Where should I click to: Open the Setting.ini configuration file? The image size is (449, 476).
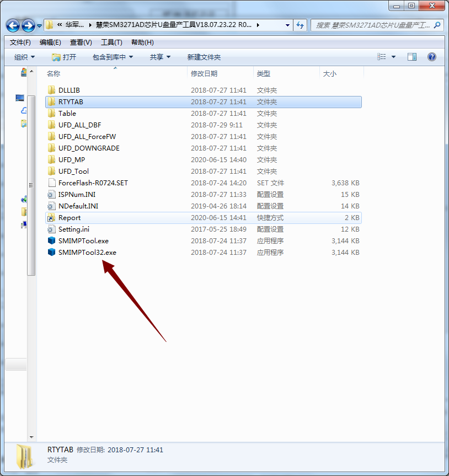(x=72, y=229)
